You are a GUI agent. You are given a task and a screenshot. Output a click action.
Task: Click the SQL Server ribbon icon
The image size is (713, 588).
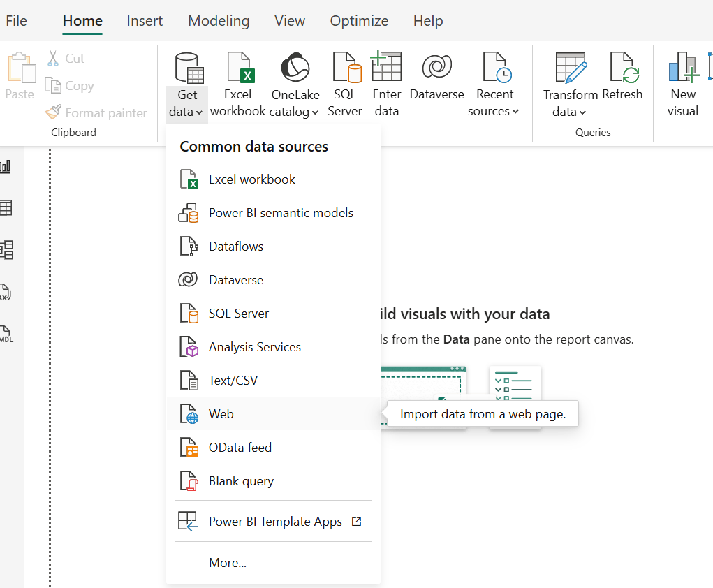347,67
